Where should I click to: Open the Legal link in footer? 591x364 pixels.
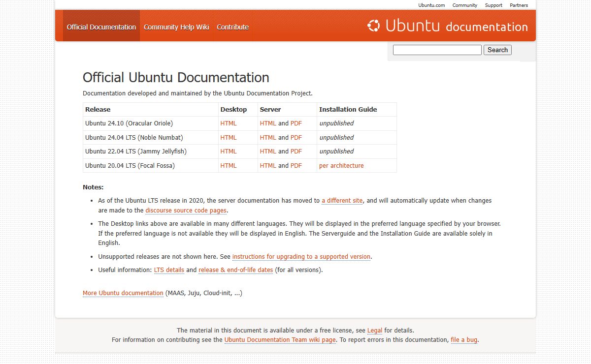[x=375, y=331]
